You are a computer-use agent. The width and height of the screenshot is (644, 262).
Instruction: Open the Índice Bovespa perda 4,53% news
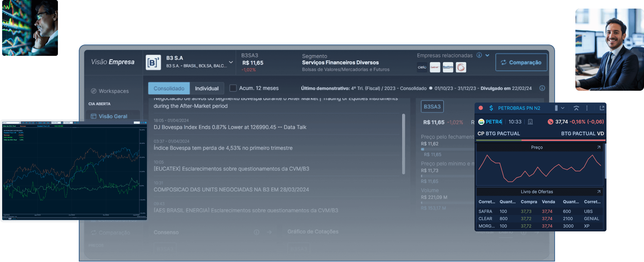pos(223,148)
